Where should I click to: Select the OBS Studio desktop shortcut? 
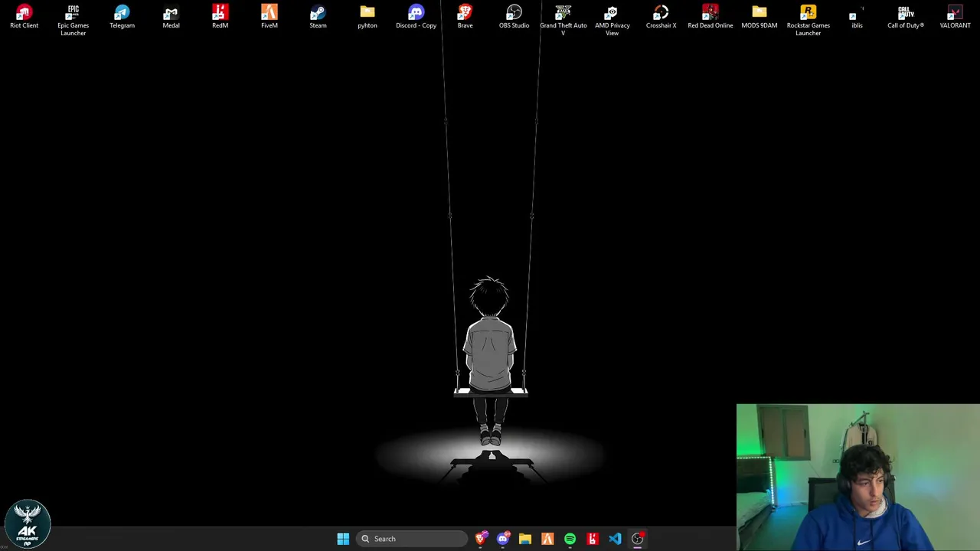click(514, 18)
